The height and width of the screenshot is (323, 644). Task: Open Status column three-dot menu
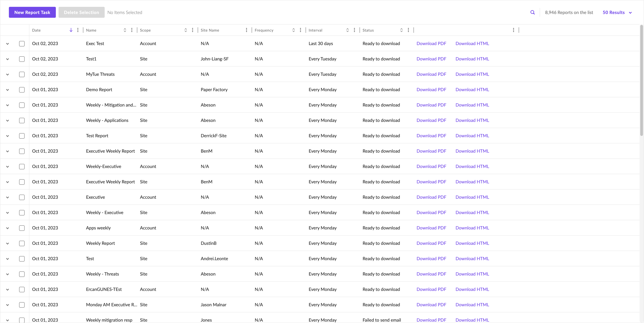pos(408,30)
